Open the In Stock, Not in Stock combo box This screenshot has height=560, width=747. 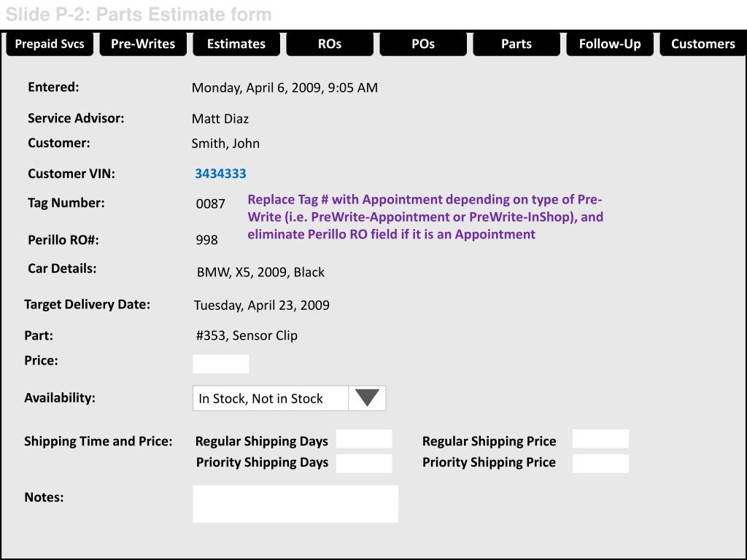289,398
